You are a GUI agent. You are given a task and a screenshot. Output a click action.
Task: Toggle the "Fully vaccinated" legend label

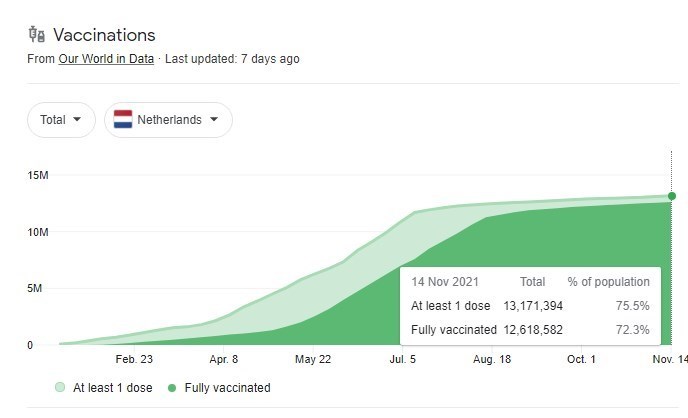click(x=225, y=388)
